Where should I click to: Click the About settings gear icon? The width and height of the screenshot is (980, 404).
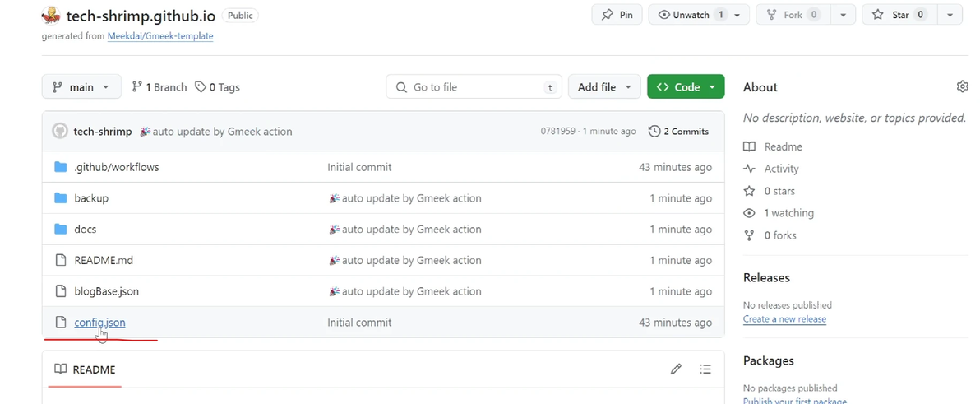tap(962, 86)
